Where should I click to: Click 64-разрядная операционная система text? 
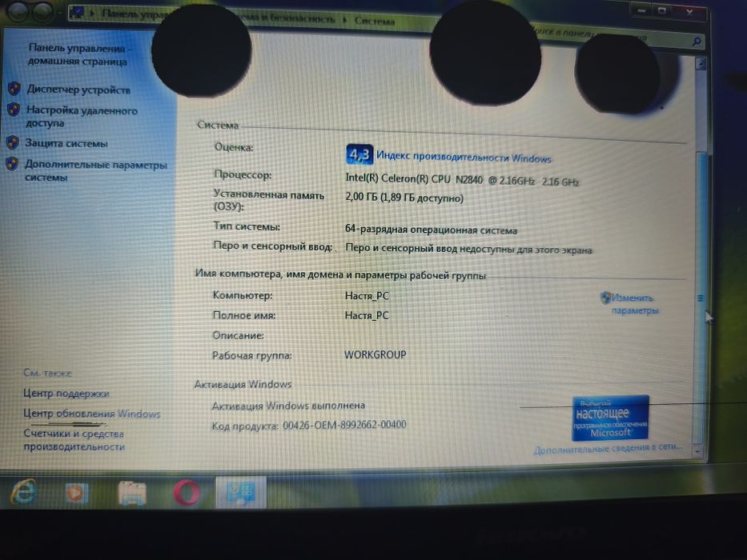pyautogui.click(x=431, y=230)
